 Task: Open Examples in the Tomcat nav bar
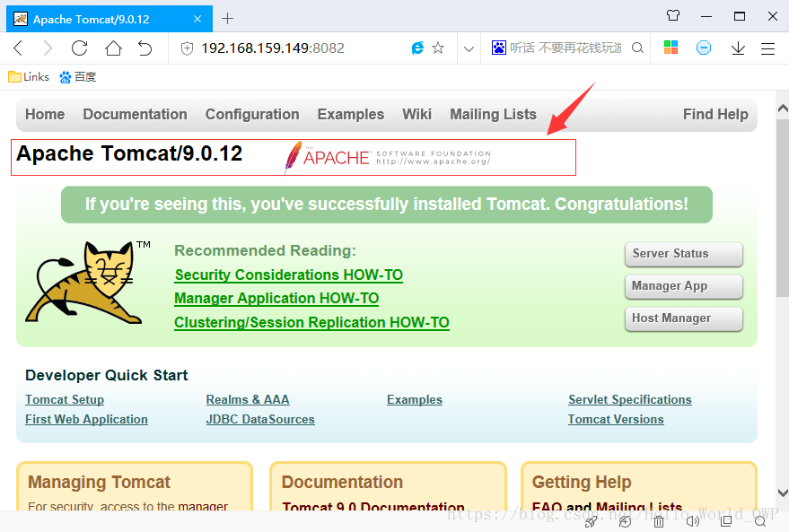351,115
